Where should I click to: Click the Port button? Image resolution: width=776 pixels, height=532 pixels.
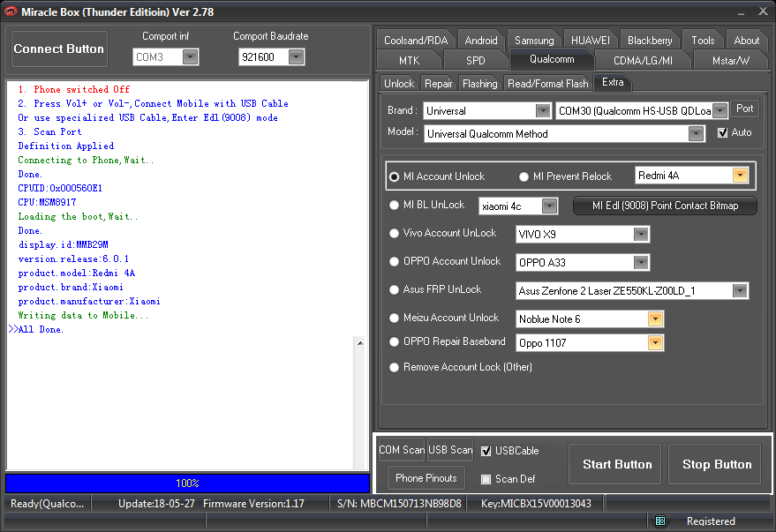(x=744, y=109)
